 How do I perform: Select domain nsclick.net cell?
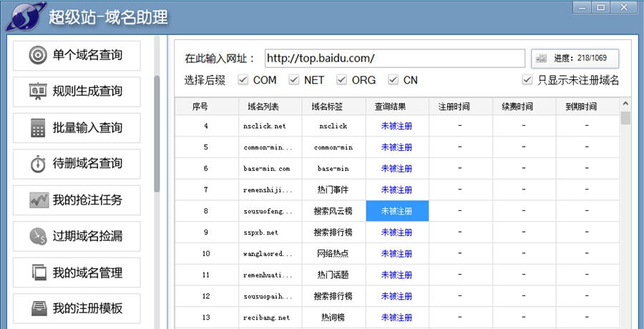(270, 126)
